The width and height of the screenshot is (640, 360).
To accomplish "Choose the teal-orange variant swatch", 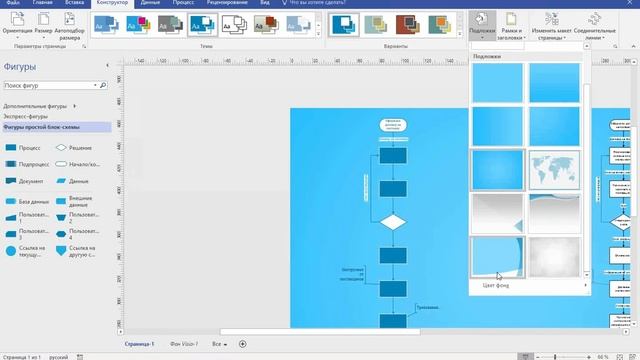I will click(440, 25).
